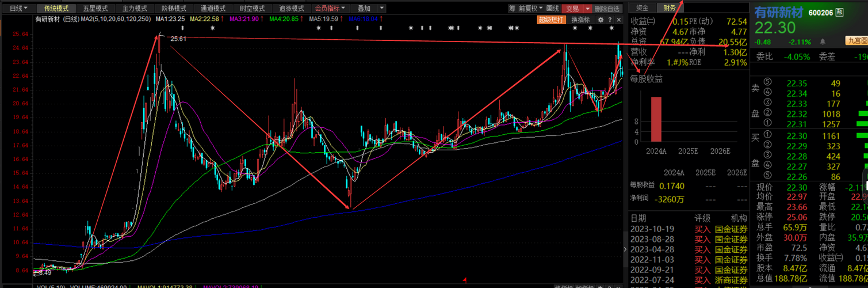
Task: Open the 日线 period dropdown
Action: (18, 9)
